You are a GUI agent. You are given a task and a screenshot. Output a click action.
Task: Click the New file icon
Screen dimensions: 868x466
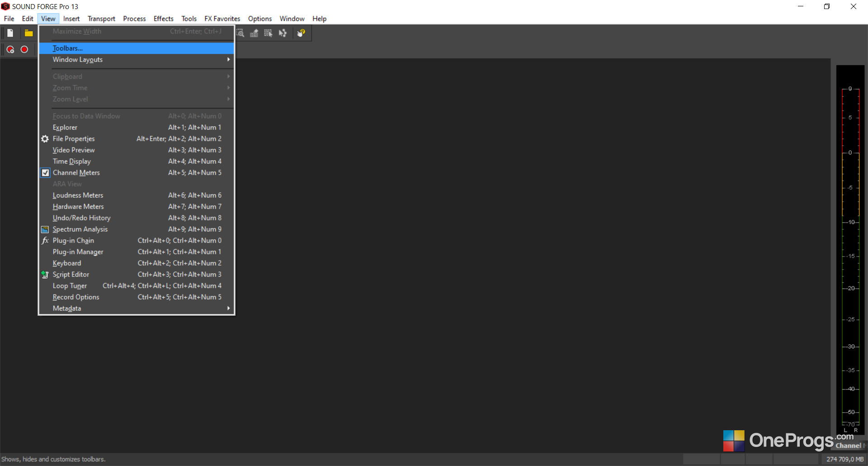pyautogui.click(x=10, y=33)
